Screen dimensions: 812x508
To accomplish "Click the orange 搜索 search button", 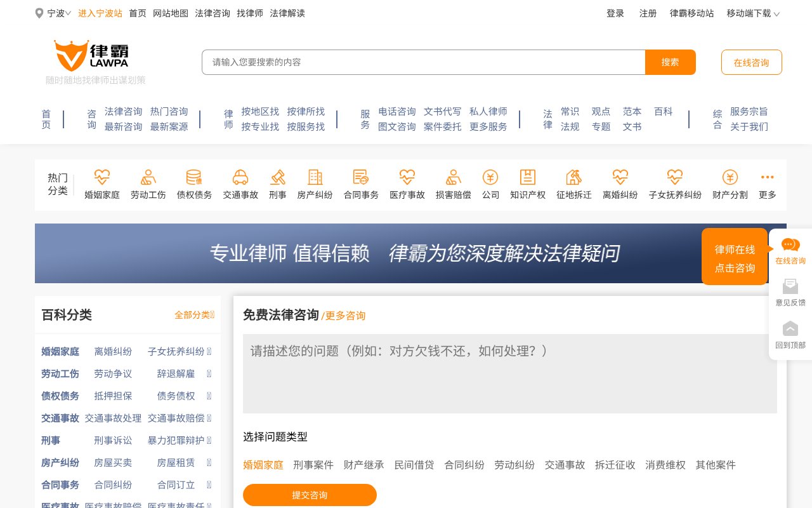I will click(x=671, y=62).
